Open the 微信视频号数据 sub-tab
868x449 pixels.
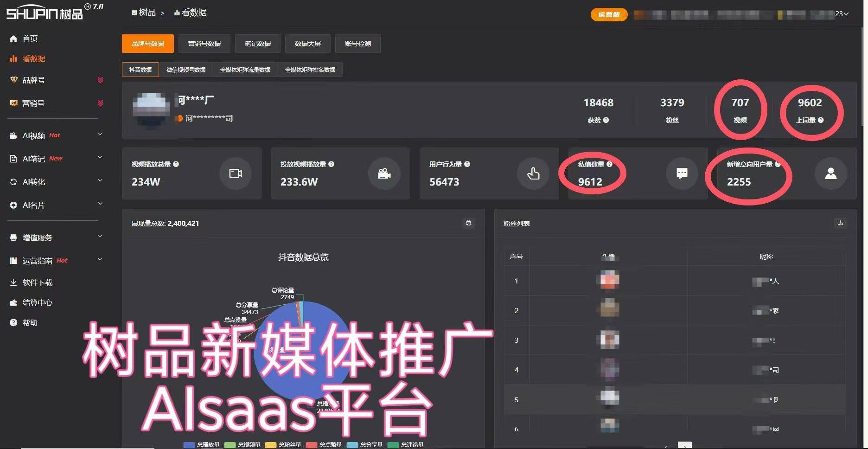(x=186, y=70)
